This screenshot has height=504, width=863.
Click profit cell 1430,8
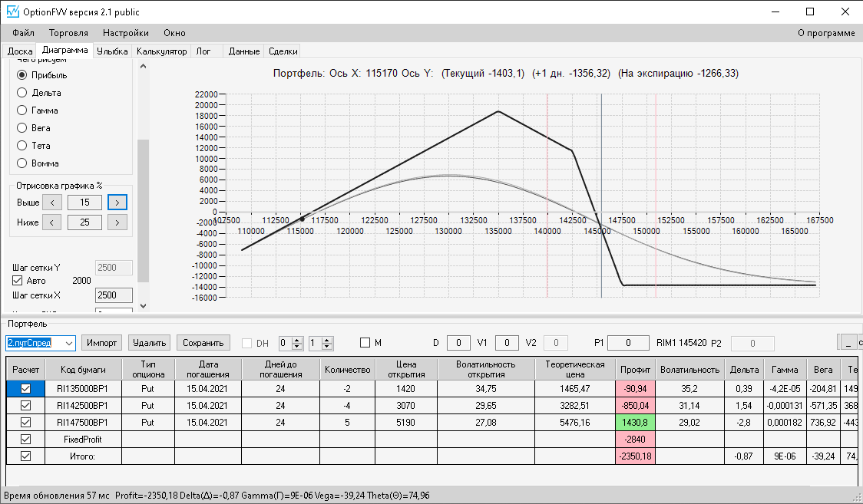pos(635,423)
